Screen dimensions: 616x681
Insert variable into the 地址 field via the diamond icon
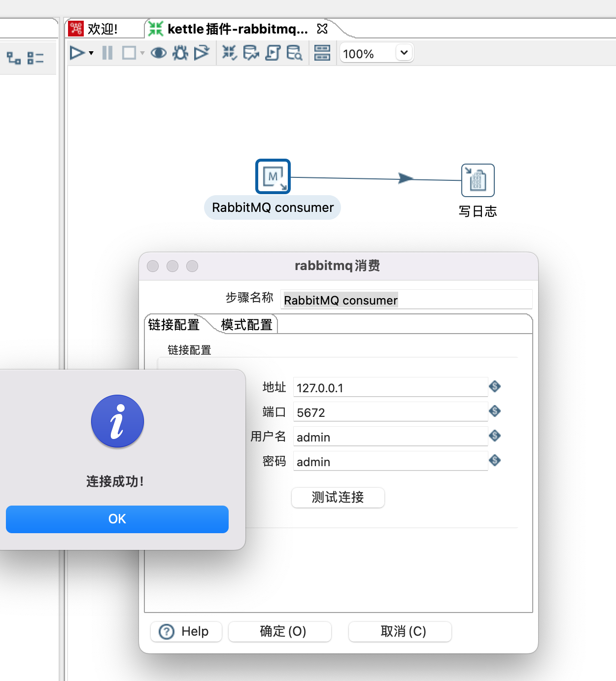click(495, 386)
